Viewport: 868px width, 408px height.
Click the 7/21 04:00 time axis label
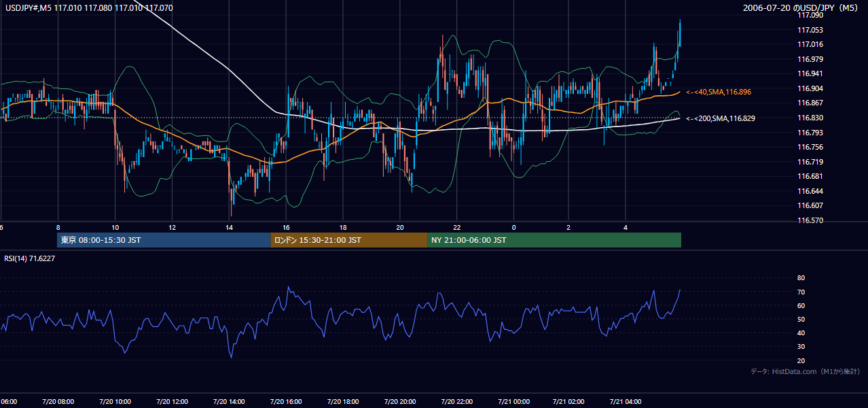(x=626, y=401)
